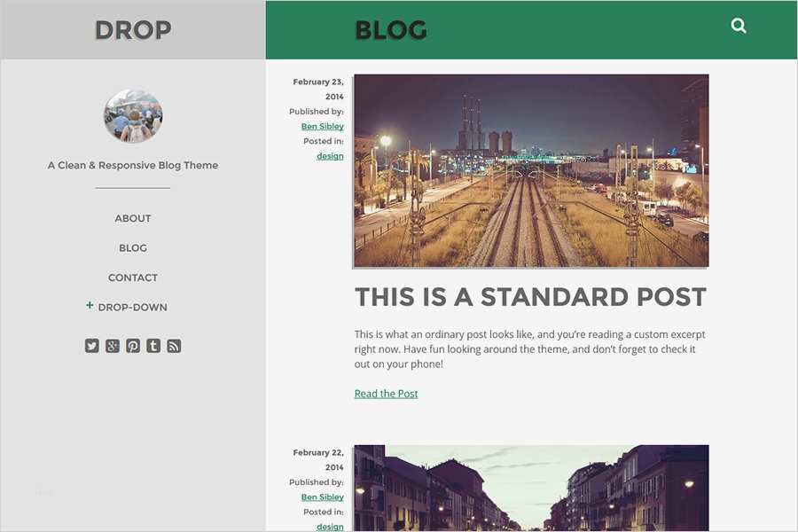Screen dimensions: 798x532
Task: Open the CONTACT page
Action: [x=133, y=278]
